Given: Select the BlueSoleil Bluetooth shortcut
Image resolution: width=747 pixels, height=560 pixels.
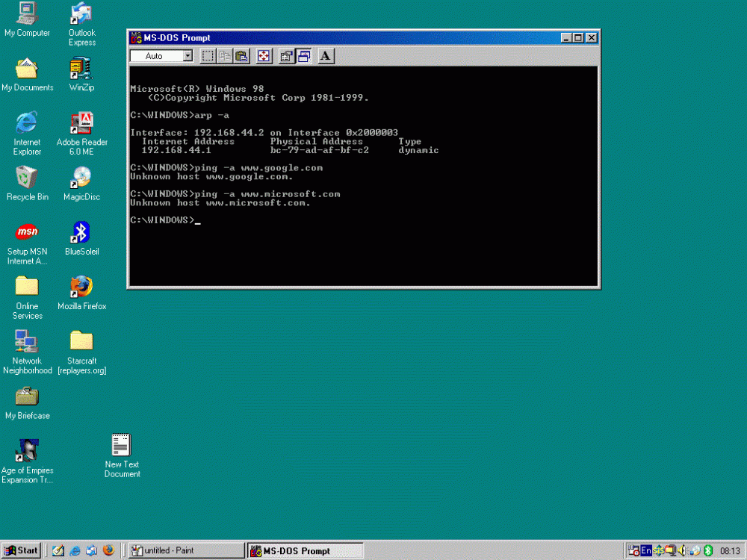Looking at the screenshot, I should point(81,238).
